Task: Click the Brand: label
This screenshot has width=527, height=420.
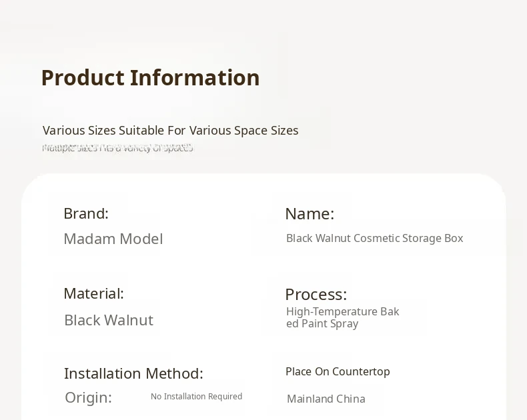Action: 86,213
